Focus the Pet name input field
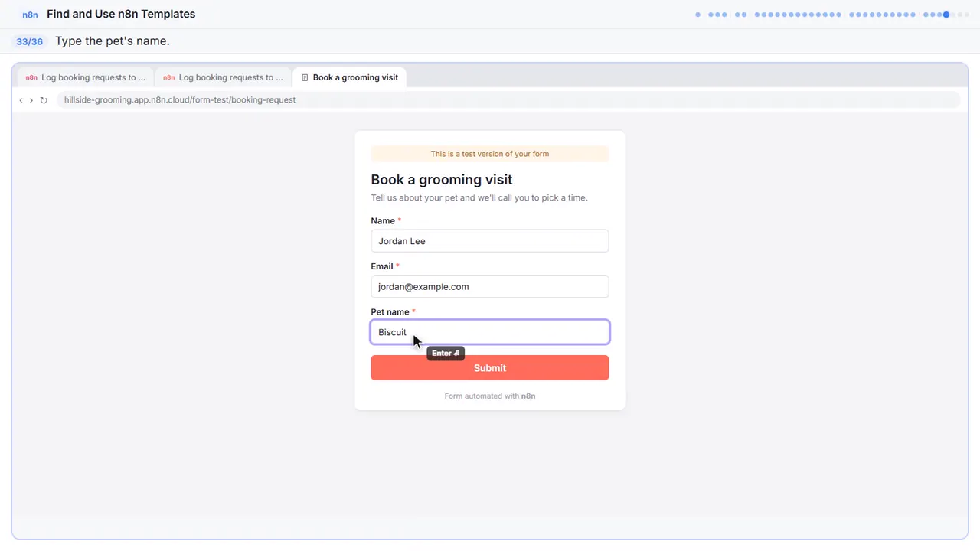The image size is (980, 551). 490,332
